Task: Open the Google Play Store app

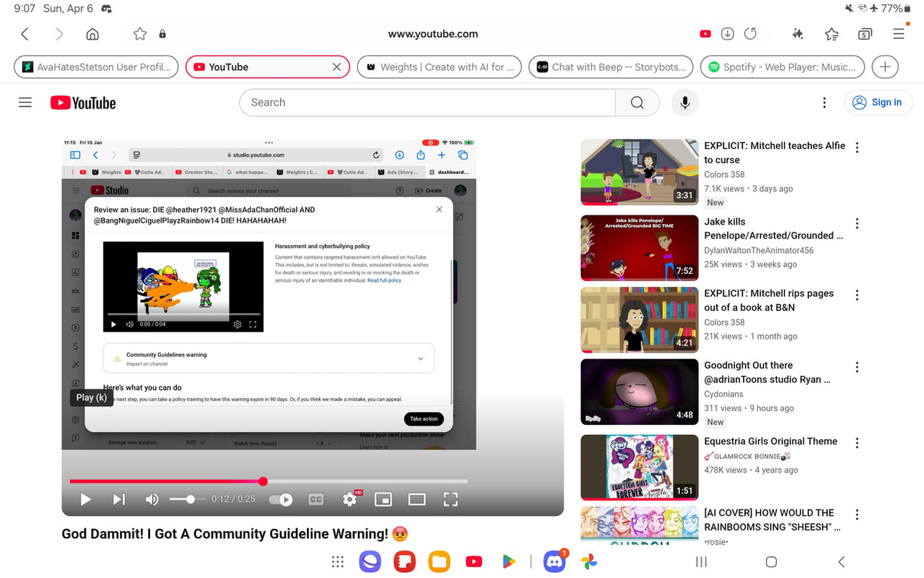Action: coord(508,561)
